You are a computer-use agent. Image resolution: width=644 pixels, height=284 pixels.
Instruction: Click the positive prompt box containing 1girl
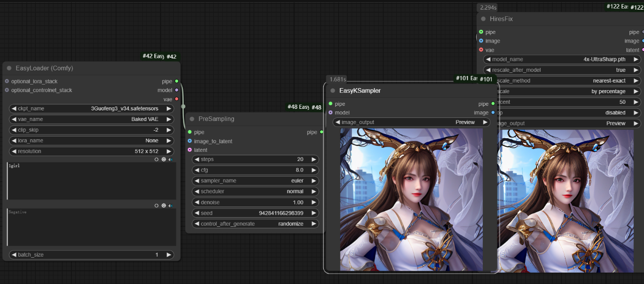92,181
